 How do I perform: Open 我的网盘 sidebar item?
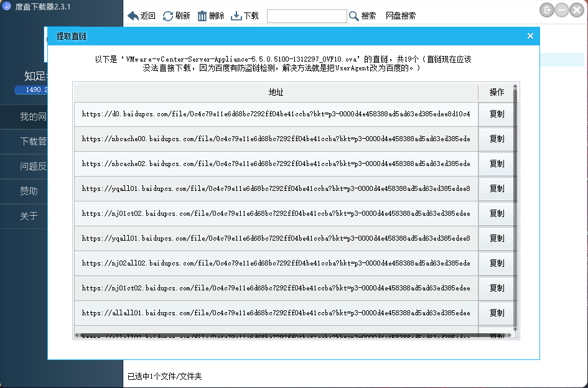(x=24, y=117)
